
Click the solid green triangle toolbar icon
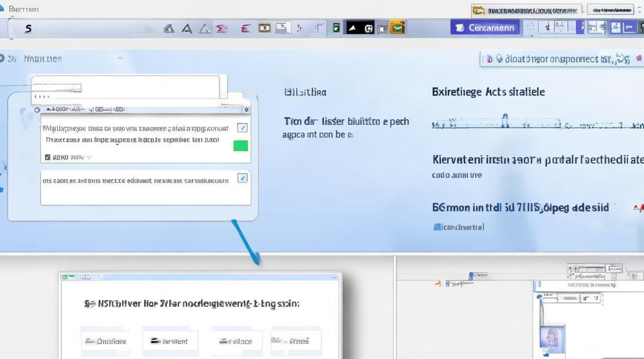(169, 29)
